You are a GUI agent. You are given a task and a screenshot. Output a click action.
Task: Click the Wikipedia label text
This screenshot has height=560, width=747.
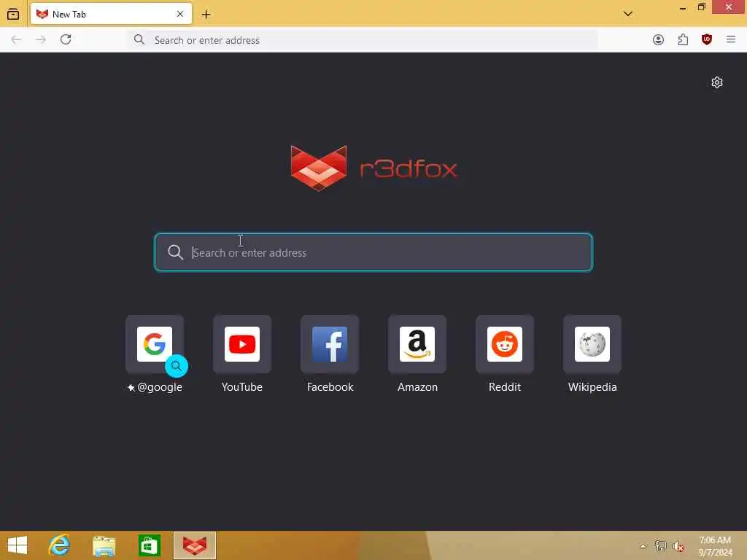point(592,387)
